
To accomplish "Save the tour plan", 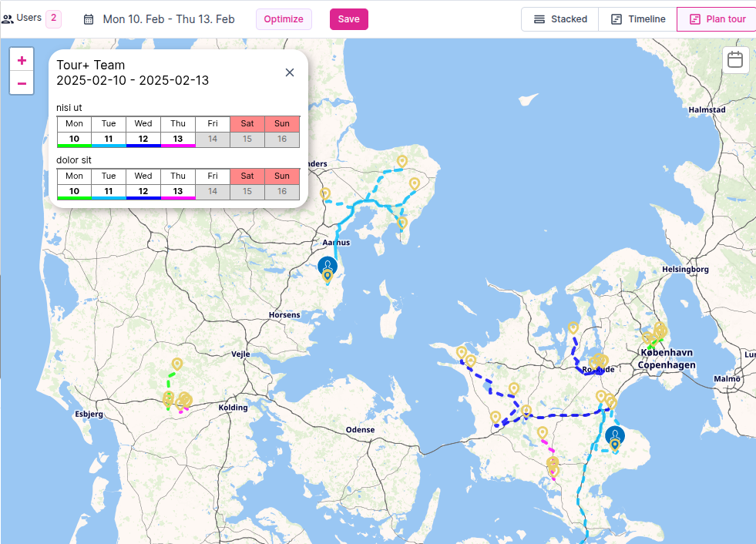I will pos(348,19).
